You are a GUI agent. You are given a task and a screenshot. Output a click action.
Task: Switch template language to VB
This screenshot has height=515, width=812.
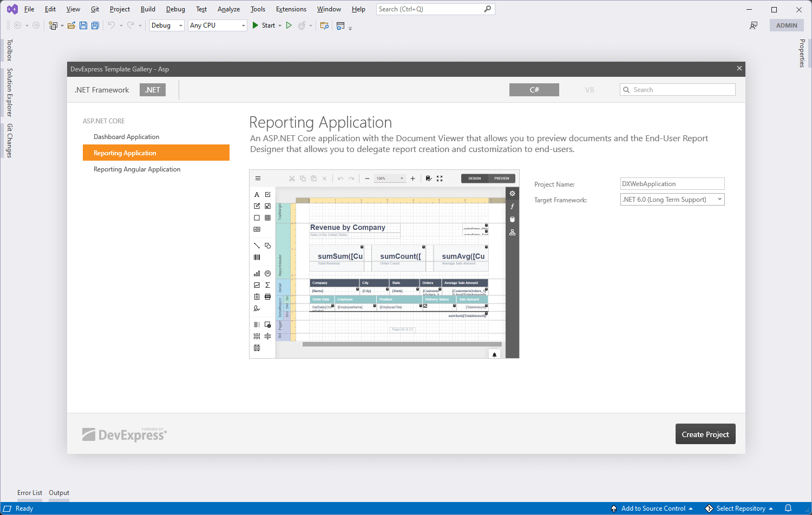590,89
